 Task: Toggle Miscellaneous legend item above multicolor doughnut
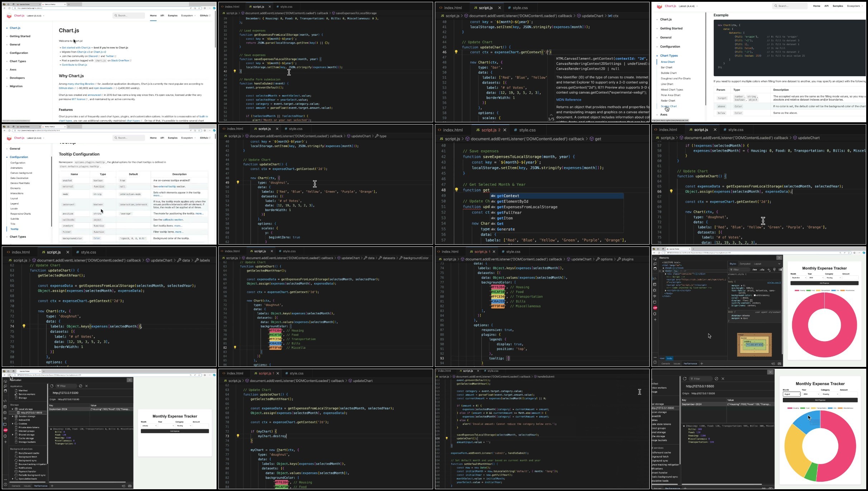845,408
